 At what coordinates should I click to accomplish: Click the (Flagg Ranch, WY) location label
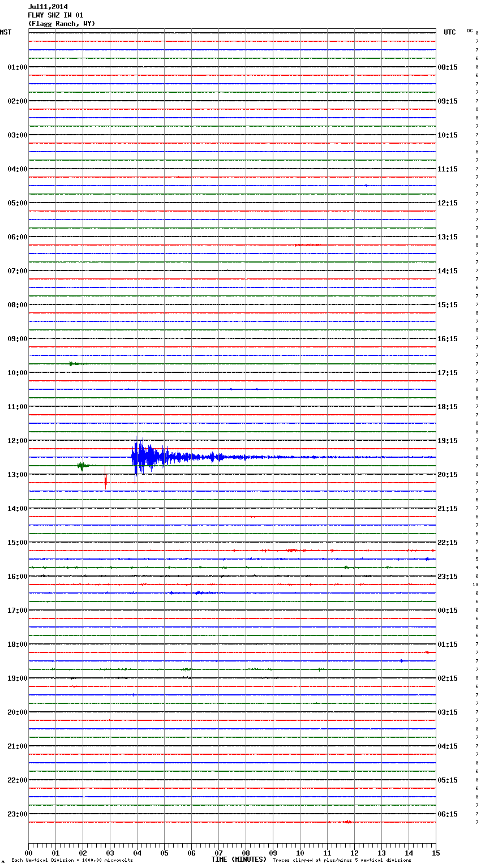tap(62, 24)
